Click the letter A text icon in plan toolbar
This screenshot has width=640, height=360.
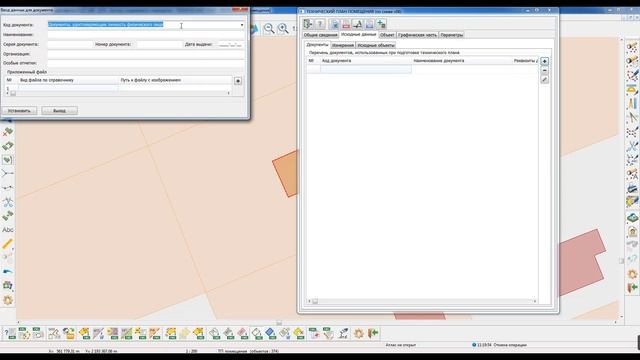click(x=358, y=24)
